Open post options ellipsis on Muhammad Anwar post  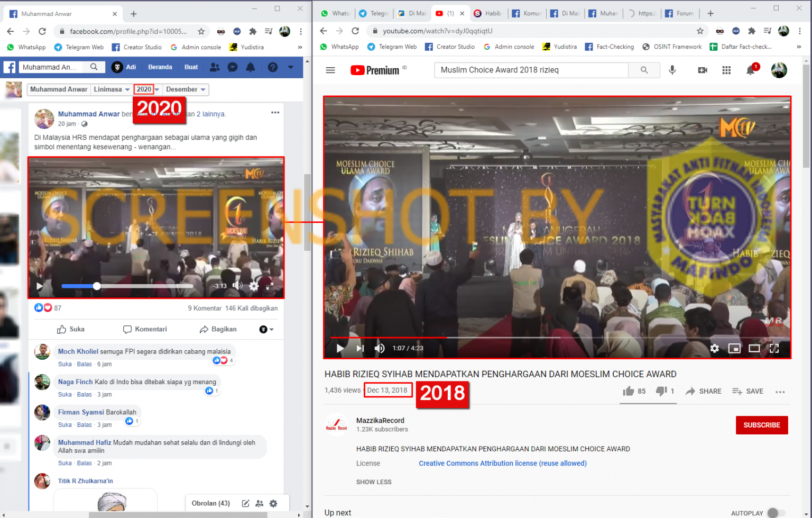[x=275, y=112]
